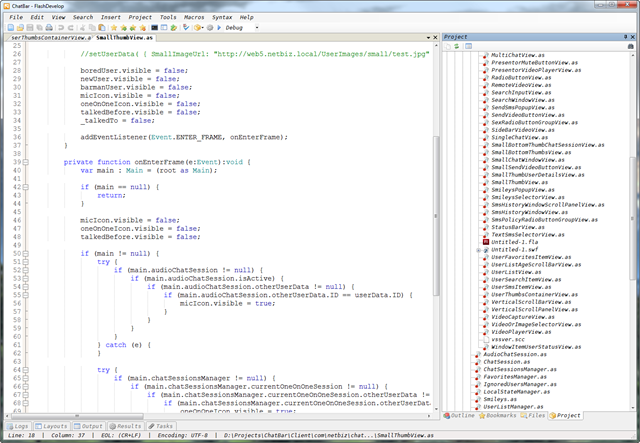Open the command prompt toolbar icon
The width and height of the screenshot is (640, 443).
point(154,28)
